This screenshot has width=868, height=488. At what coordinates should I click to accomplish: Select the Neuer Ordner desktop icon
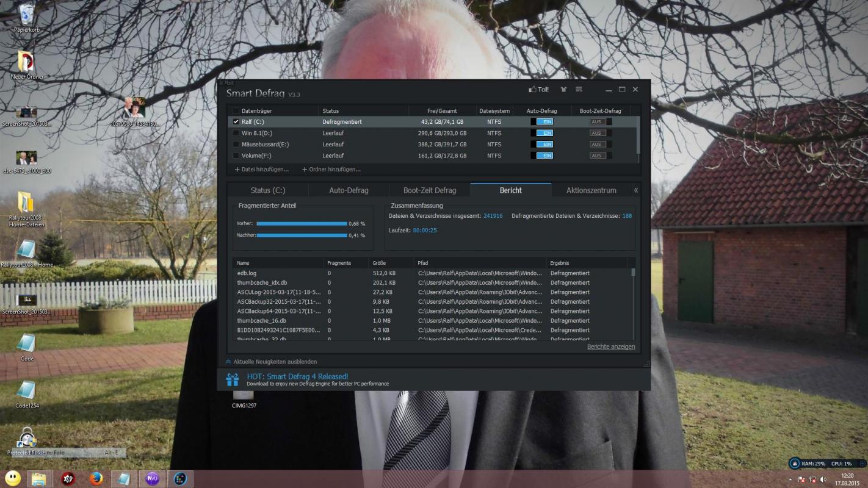27,65
